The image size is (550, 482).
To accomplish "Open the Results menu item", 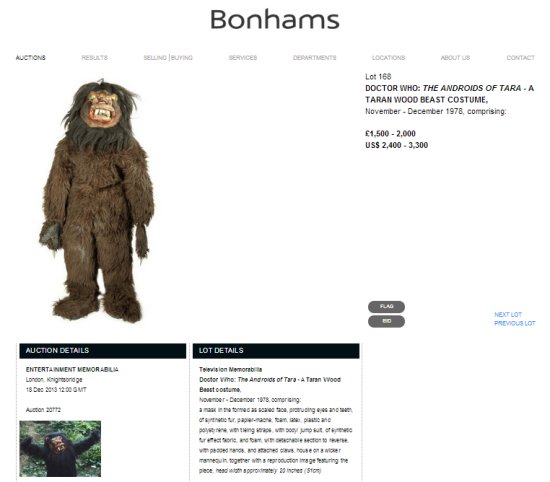I will (x=94, y=58).
